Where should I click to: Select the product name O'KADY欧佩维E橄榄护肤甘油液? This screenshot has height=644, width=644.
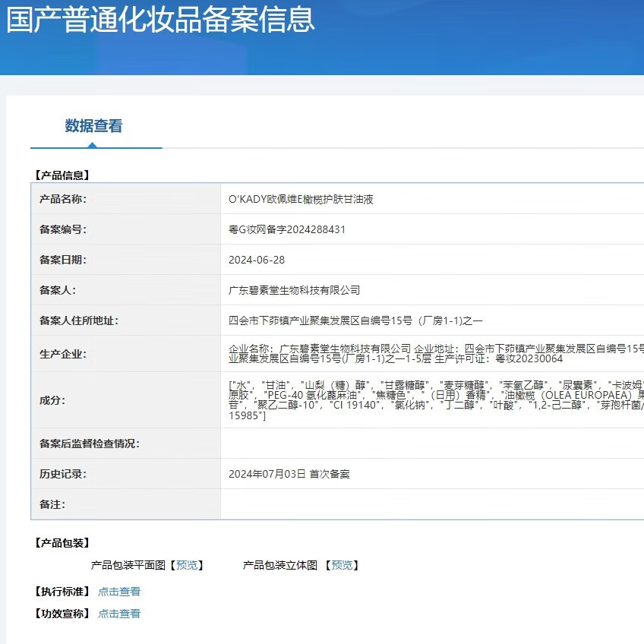(301, 199)
